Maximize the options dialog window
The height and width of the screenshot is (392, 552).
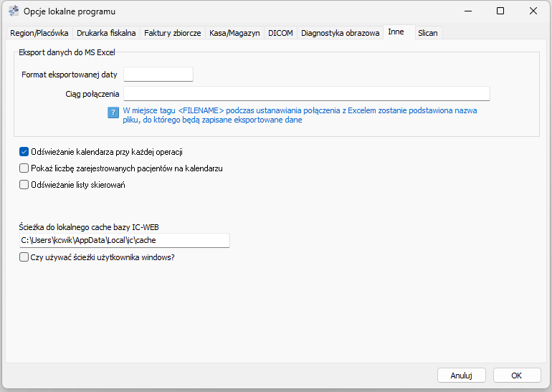(x=500, y=11)
